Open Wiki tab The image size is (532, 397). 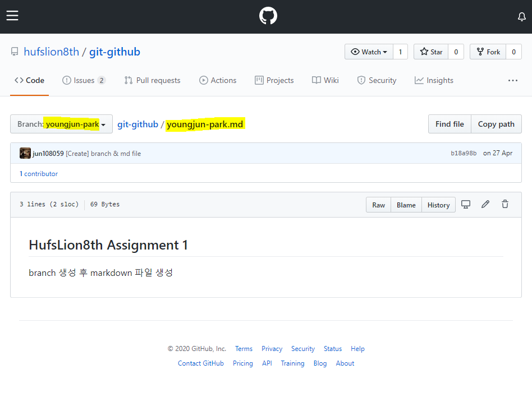coord(325,80)
